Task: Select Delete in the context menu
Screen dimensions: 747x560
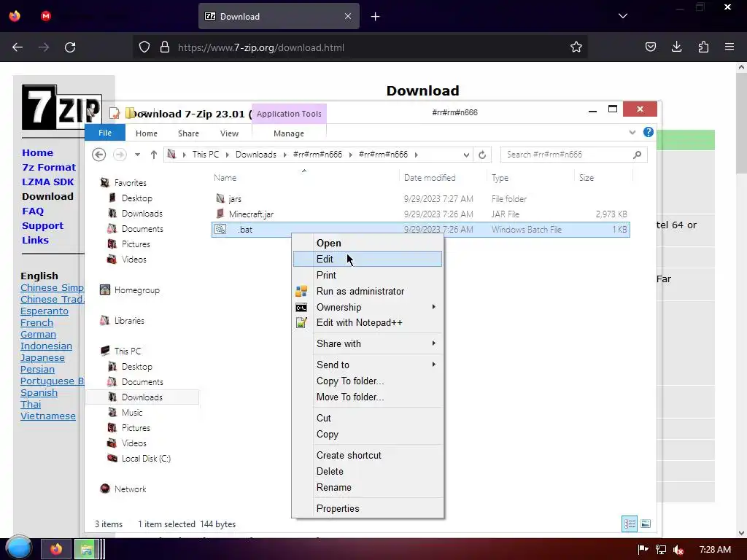Action: [x=368, y=471]
